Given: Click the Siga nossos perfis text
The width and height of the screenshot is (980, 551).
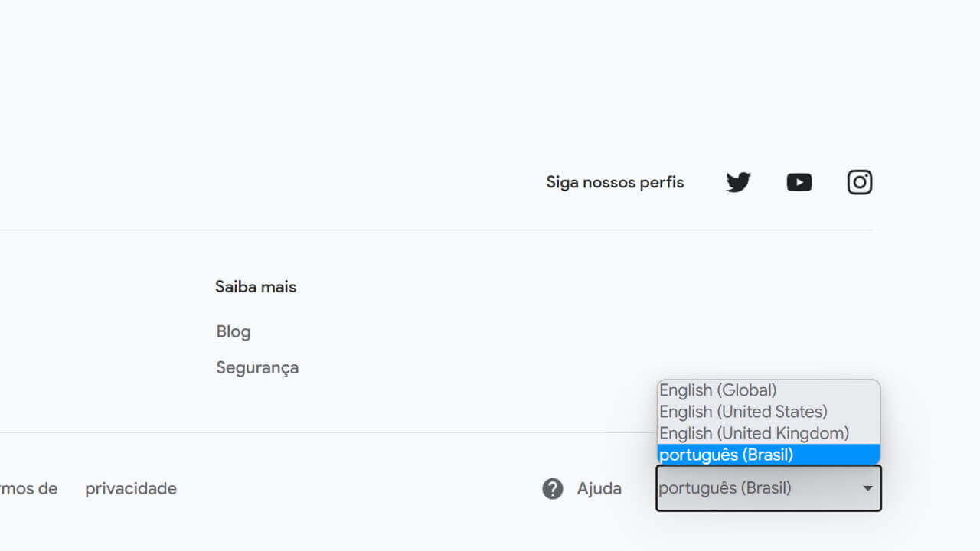Looking at the screenshot, I should pos(615,182).
